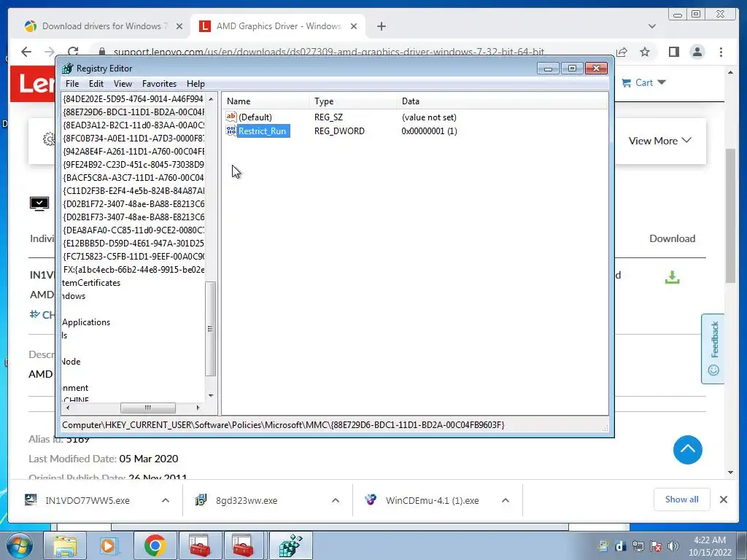The width and height of the screenshot is (747, 560).
Task: Click the volume icon in system tray
Action: pos(673,546)
